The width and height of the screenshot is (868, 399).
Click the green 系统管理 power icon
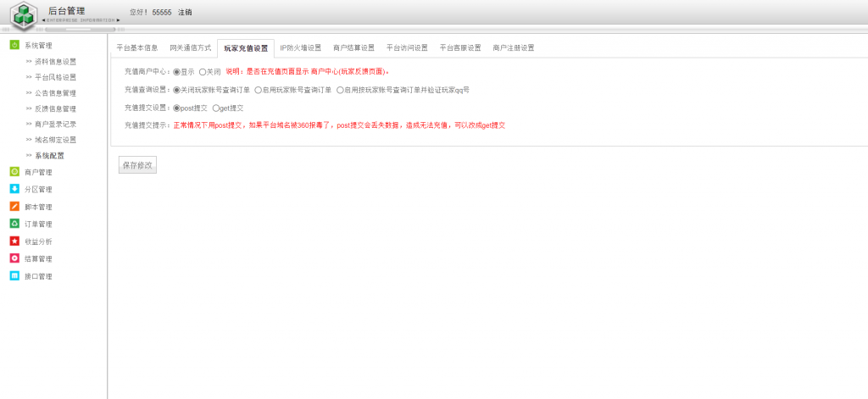click(x=14, y=45)
